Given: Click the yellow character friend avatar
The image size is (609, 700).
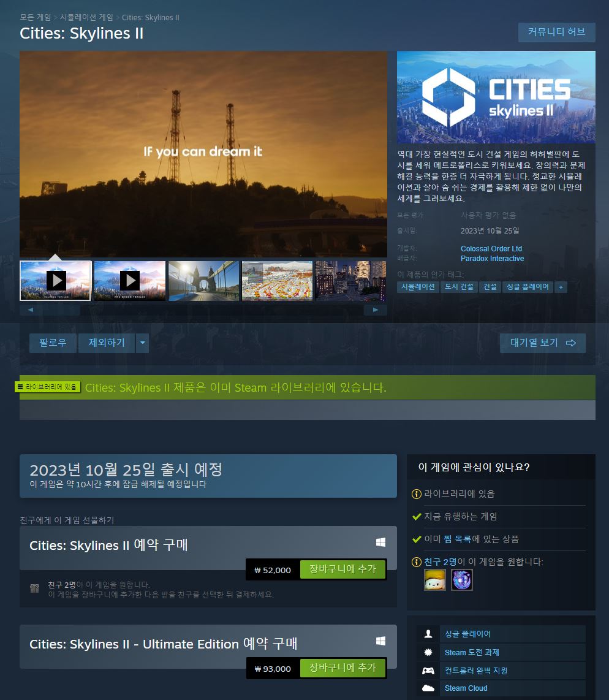Looking at the screenshot, I should tap(435, 580).
